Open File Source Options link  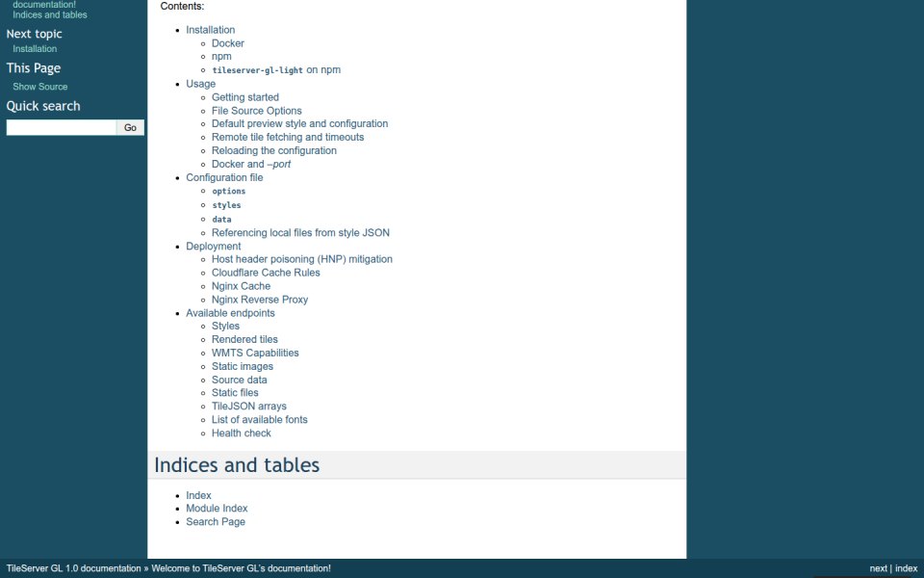point(256,111)
